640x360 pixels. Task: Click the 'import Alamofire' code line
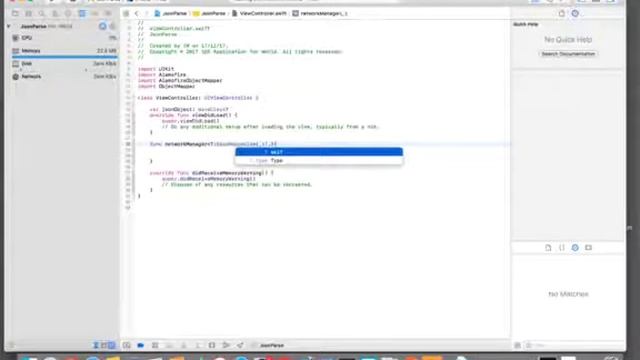(x=162, y=75)
